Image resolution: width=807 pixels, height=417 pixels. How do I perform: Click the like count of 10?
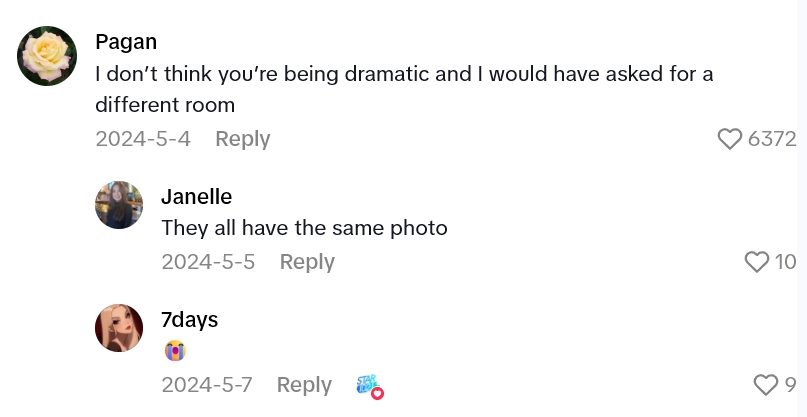[x=785, y=262]
